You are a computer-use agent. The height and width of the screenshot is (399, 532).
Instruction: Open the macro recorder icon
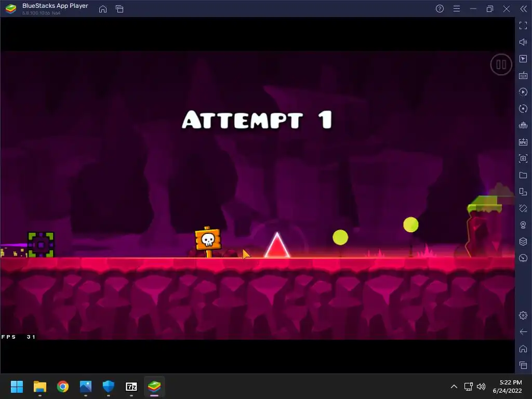523,92
